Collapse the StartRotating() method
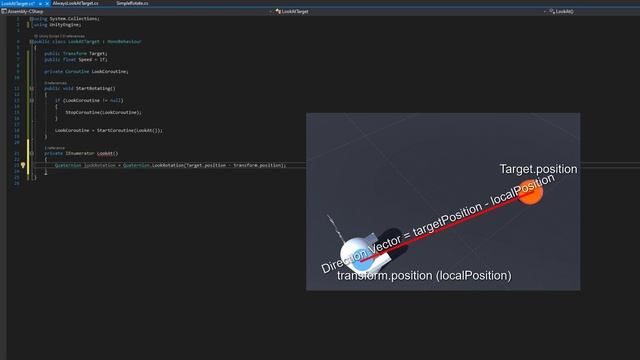The height and width of the screenshot is (360, 640). pyautogui.click(x=31, y=89)
